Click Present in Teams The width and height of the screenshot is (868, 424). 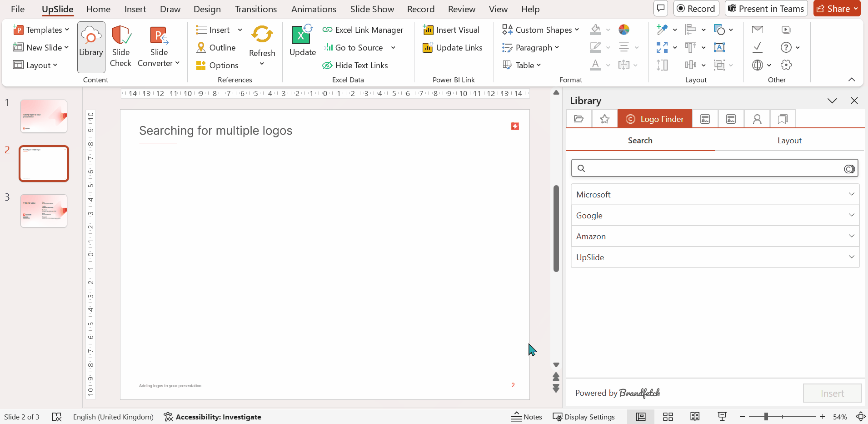pyautogui.click(x=766, y=9)
